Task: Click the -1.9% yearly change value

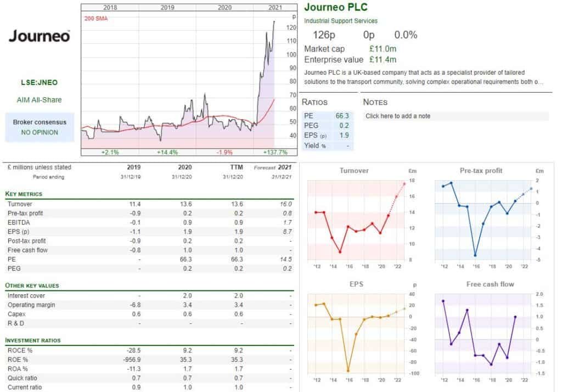Action: 224,152
